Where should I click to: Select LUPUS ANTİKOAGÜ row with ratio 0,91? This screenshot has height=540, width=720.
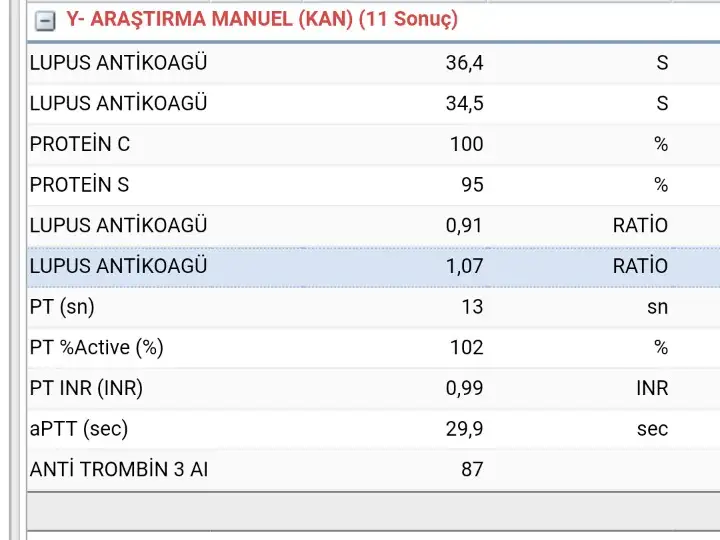pos(118,226)
